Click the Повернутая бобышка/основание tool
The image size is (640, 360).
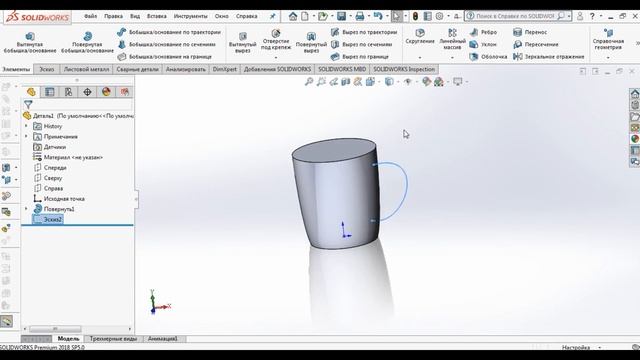click(87, 42)
